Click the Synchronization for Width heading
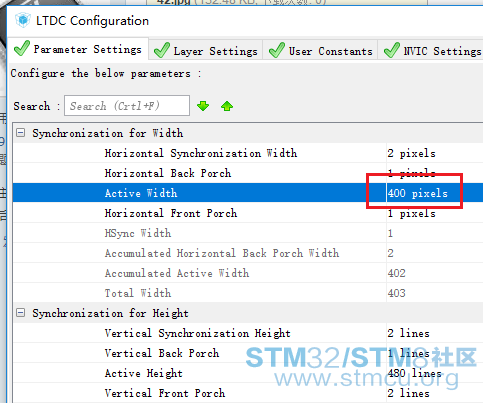The height and width of the screenshot is (403, 483). point(107,133)
